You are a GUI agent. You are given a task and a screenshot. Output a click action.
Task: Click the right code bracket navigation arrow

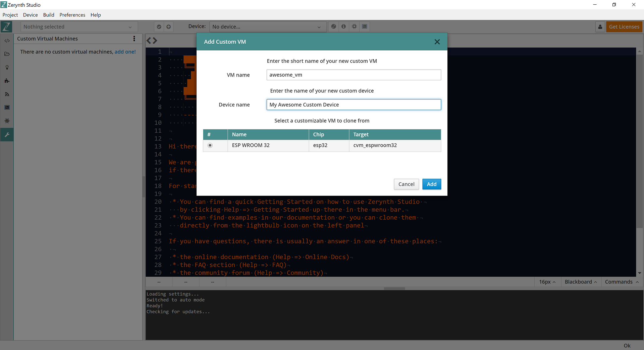click(155, 41)
